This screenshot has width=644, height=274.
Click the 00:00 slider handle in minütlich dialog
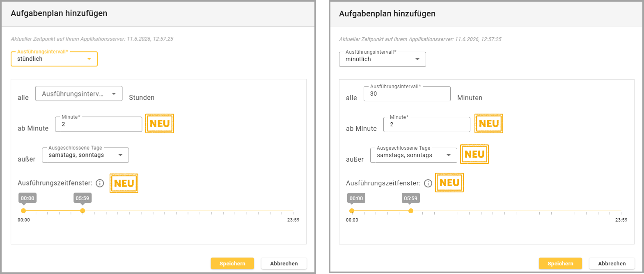(352, 211)
